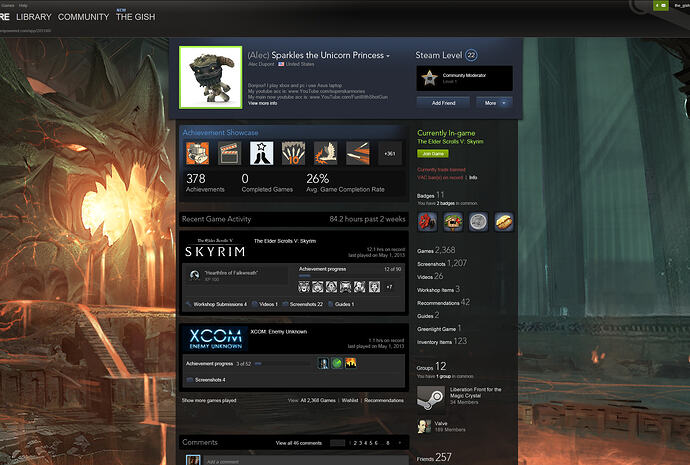Open the green XCOM achievement icon

(x=337, y=363)
